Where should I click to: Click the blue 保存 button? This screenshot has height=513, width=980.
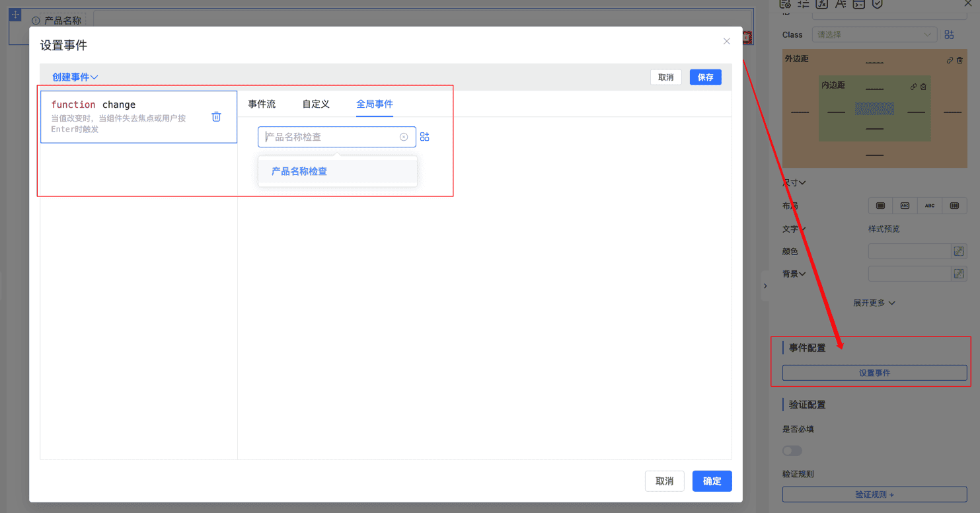(705, 77)
